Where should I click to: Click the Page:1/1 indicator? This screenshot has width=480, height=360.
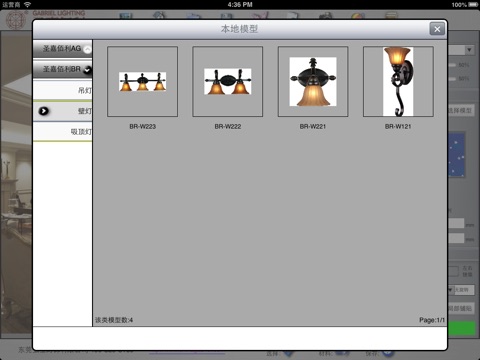point(432,320)
